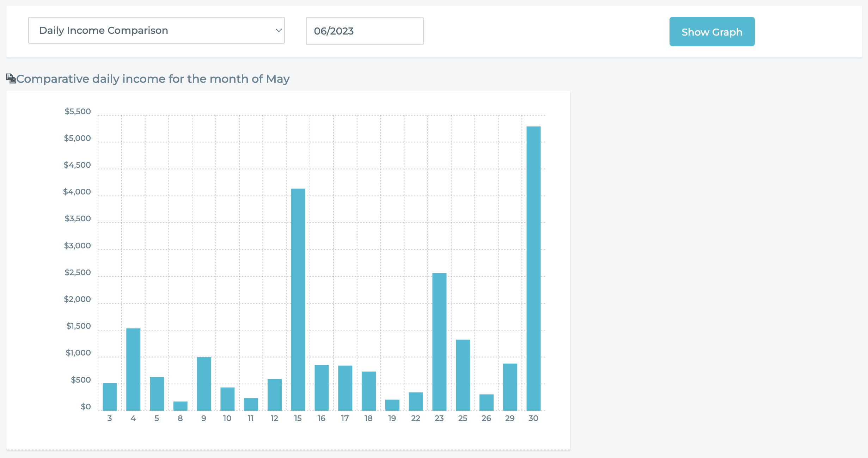Click the x-axis label 3
This screenshot has width=868, height=458.
pos(110,419)
